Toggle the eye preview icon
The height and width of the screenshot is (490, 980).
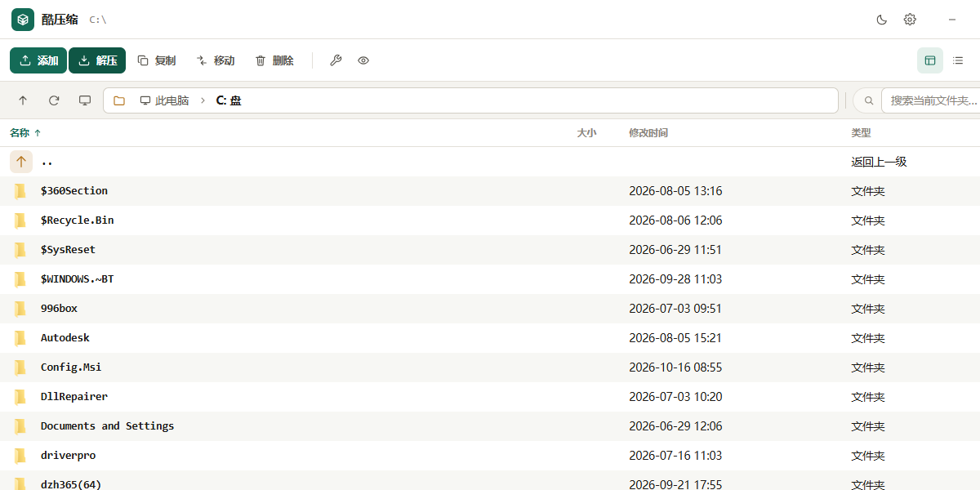click(363, 60)
